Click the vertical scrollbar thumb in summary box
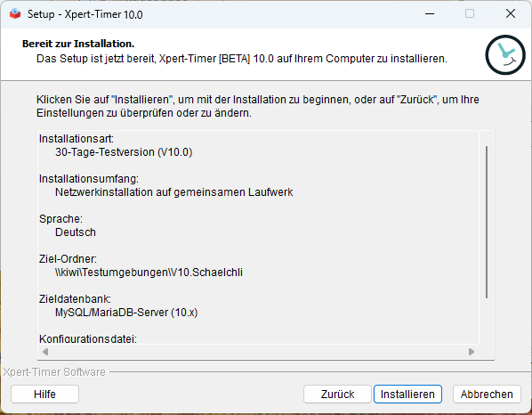 tap(487, 222)
